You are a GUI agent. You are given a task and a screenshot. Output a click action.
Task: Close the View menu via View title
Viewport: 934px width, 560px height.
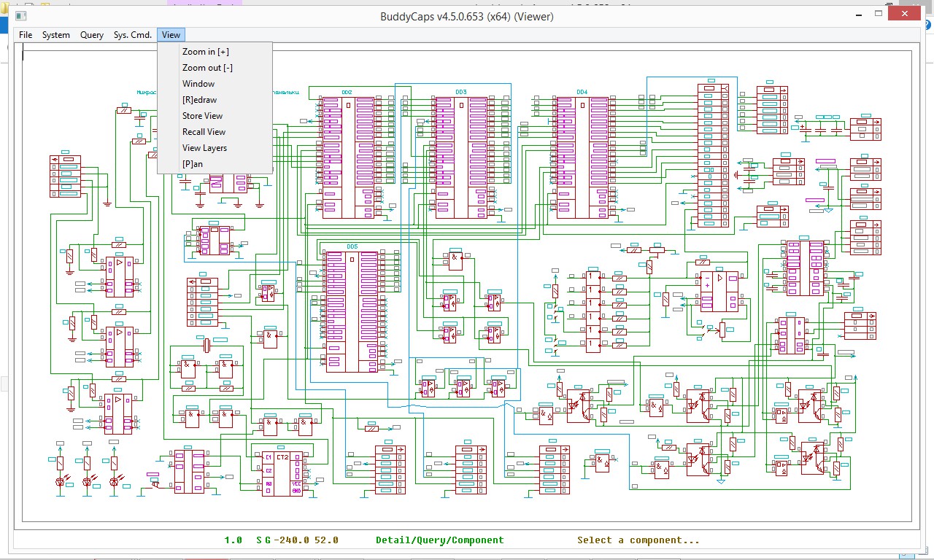pyautogui.click(x=171, y=35)
